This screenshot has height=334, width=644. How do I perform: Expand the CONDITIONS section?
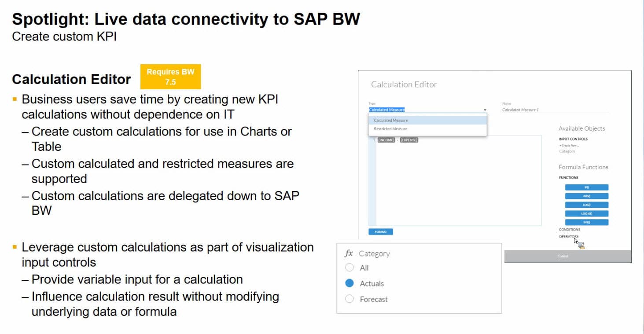point(569,229)
